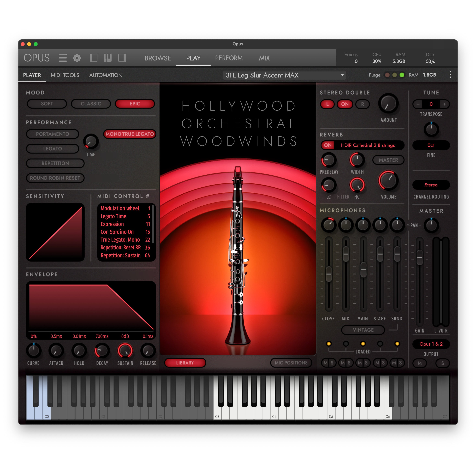Switch to the Perform tab
The image size is (476, 476).
point(229,58)
